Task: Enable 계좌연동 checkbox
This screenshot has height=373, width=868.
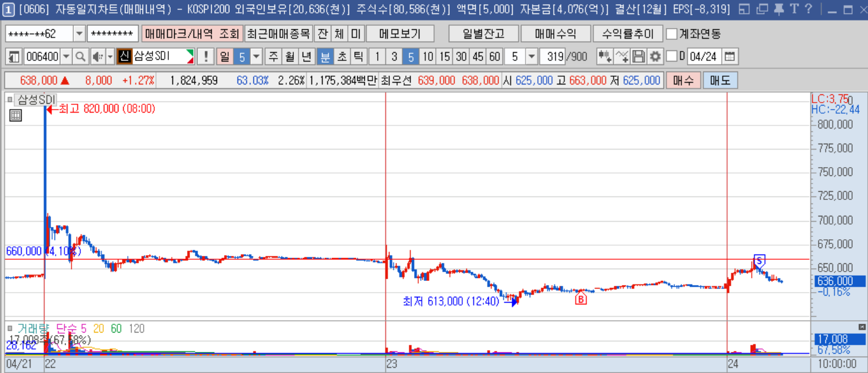Action: [x=672, y=34]
